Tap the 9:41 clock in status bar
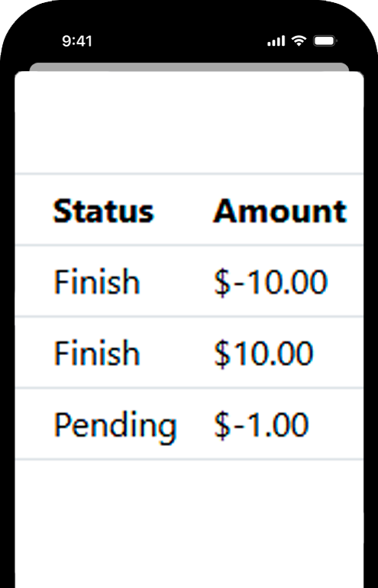 (77, 41)
